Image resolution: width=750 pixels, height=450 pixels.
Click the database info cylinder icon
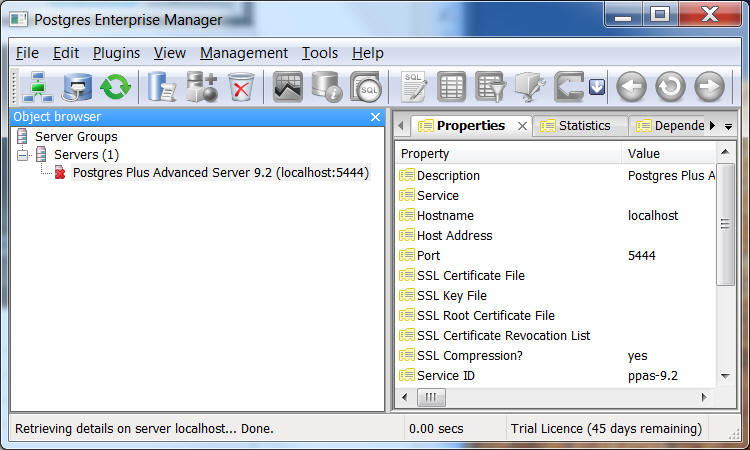pyautogui.click(x=327, y=87)
